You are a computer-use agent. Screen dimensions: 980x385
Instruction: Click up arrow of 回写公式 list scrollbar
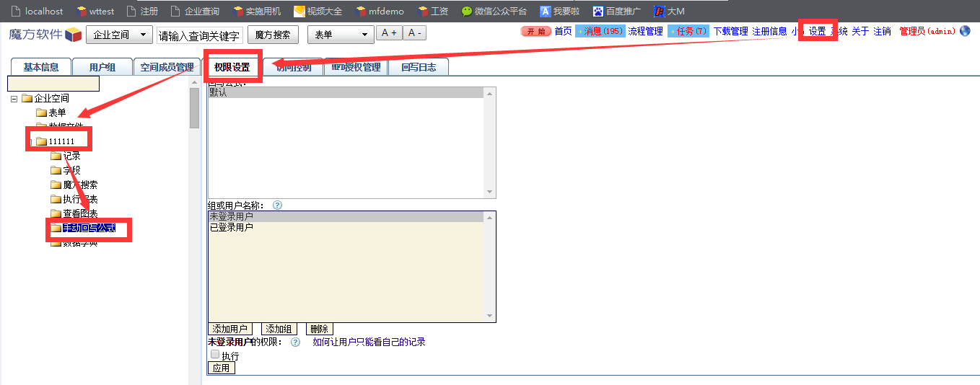[491, 93]
